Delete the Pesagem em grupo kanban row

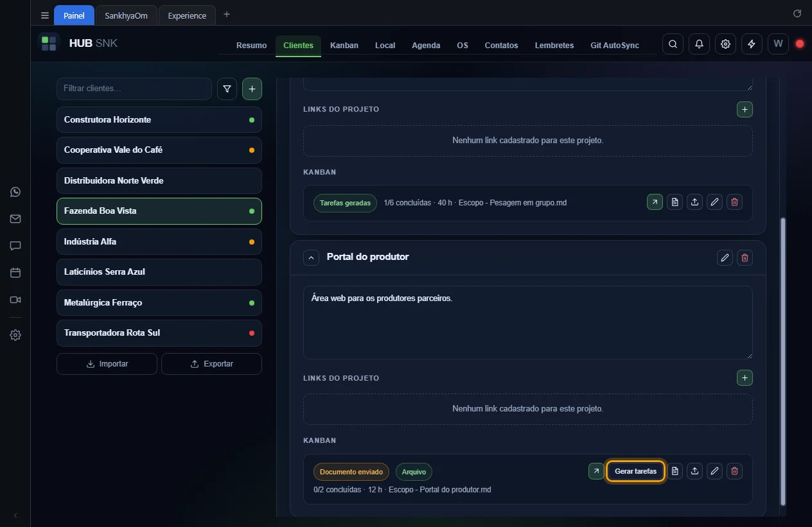tap(735, 202)
